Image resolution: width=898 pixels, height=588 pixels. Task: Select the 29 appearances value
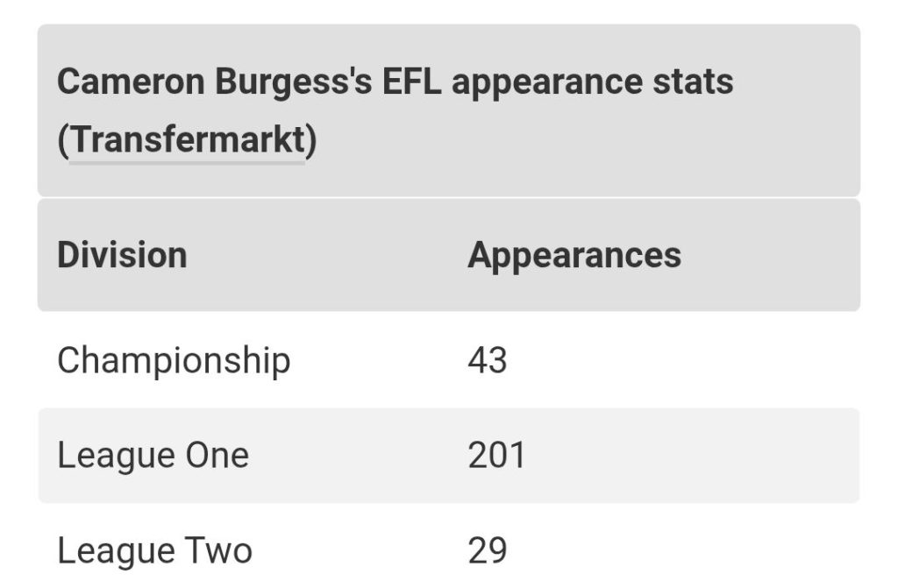point(488,551)
